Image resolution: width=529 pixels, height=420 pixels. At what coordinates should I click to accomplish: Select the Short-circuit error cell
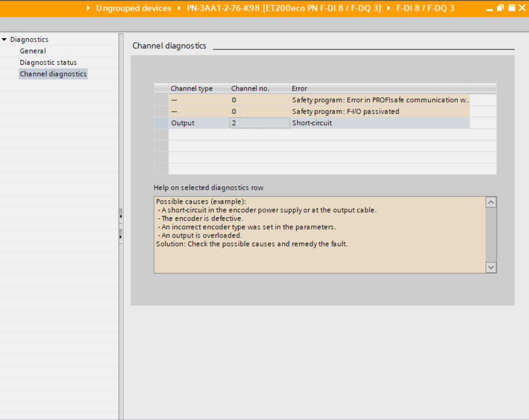click(x=379, y=123)
